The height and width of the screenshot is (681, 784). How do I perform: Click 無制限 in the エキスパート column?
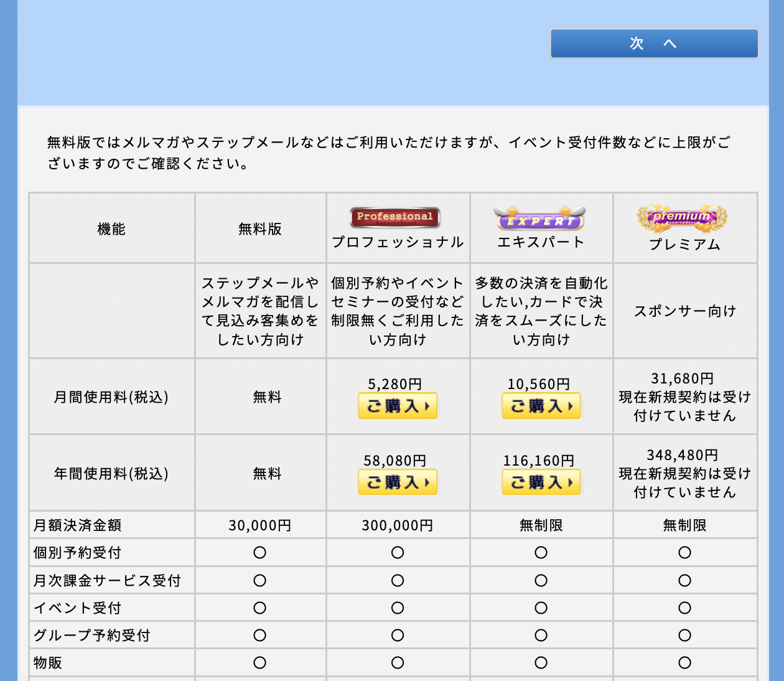pos(541,525)
